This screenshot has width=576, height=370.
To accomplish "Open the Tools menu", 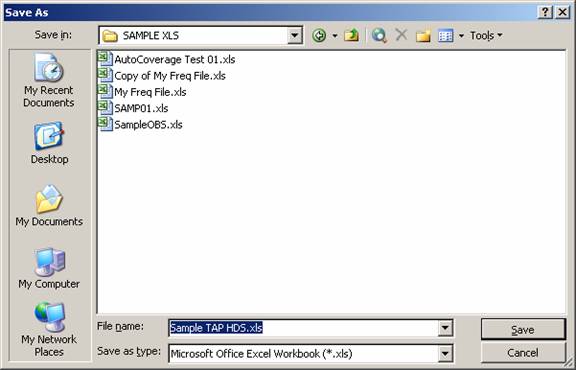I will tap(486, 36).
